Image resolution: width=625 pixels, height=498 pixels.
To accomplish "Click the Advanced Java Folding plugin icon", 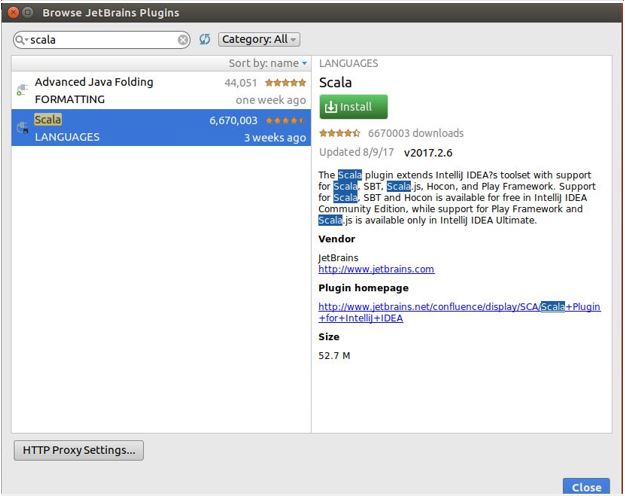I will point(22,90).
